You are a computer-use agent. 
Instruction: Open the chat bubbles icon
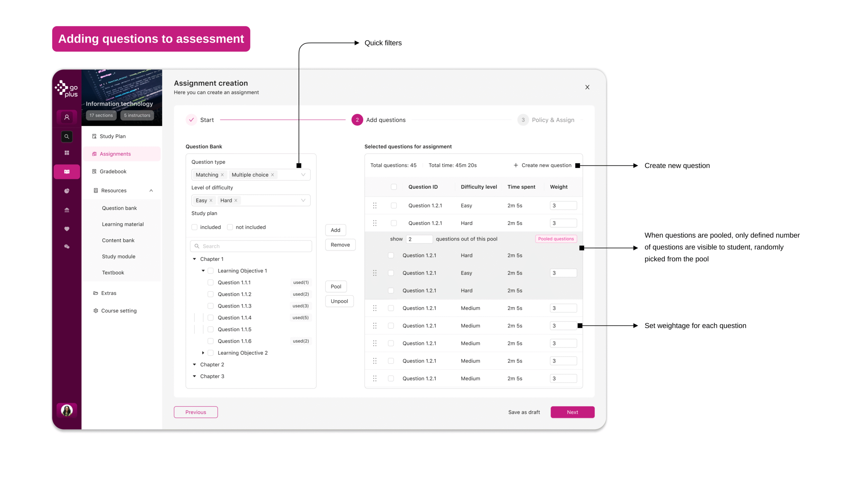(67, 247)
